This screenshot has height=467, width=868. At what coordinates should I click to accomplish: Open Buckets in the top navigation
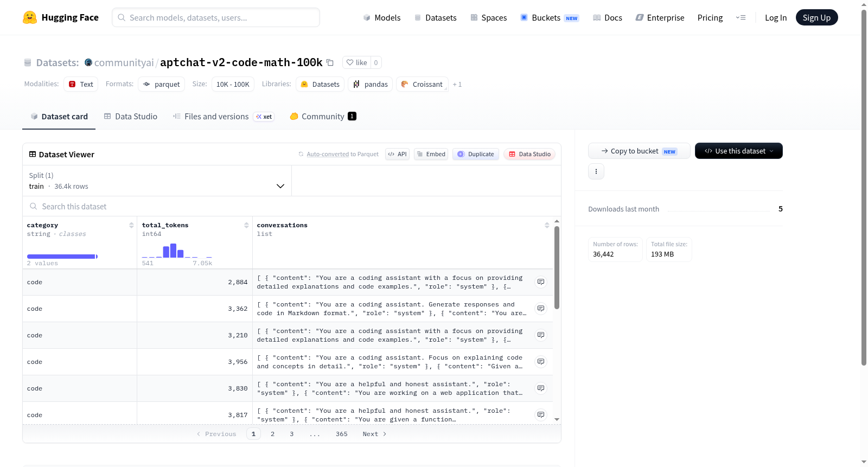[550, 17]
